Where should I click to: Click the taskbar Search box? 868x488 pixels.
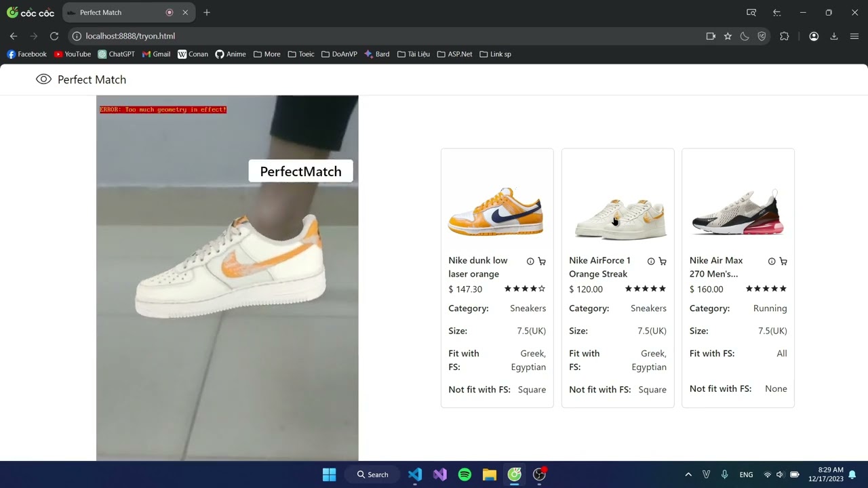tap(373, 474)
